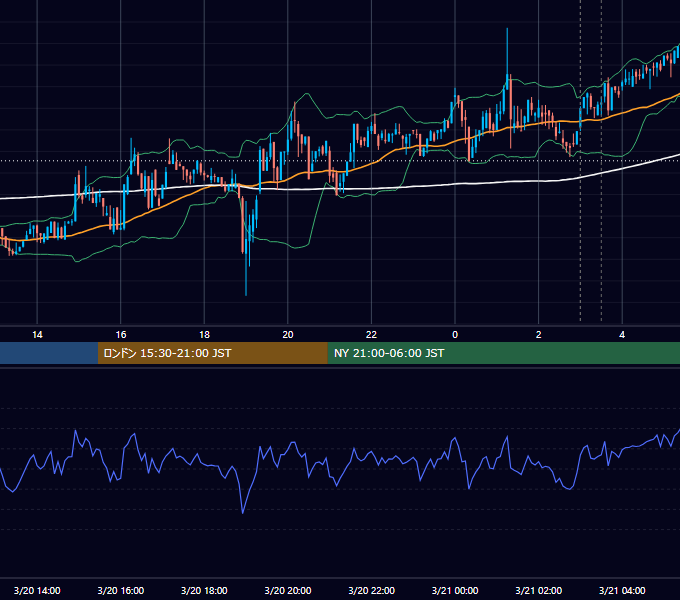The image size is (680, 600).
Task: Click the '3/21 04:00' oscillator time label
Action: pyautogui.click(x=622, y=590)
